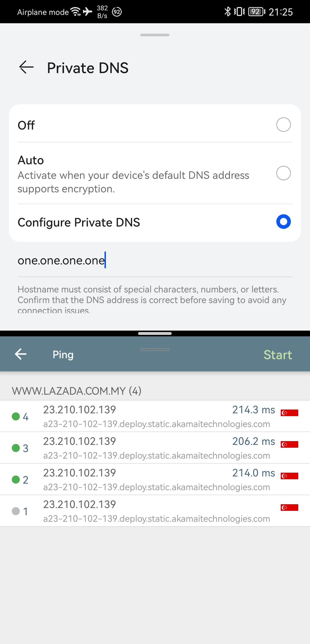Viewport: 310px width, 644px height.
Task: Open ping result 3 at 206.2 ms
Action: coord(155,448)
